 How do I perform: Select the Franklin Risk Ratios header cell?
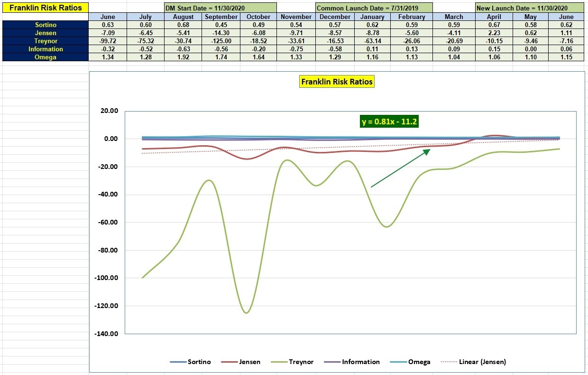46,8
